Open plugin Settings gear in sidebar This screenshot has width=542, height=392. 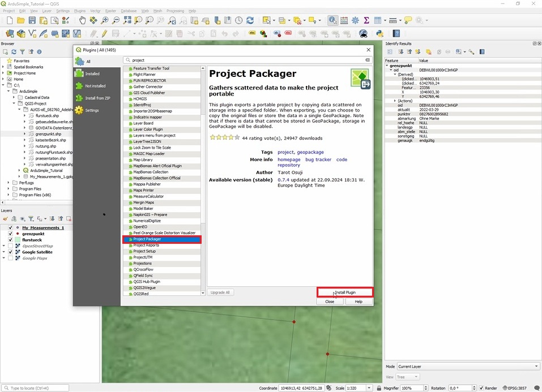coord(92,110)
